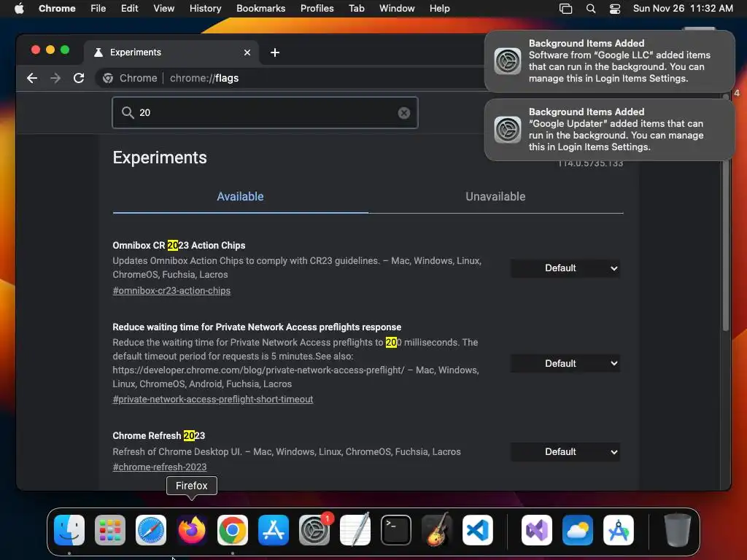
Task: Switch to the Unavailable tab
Action: (495, 197)
